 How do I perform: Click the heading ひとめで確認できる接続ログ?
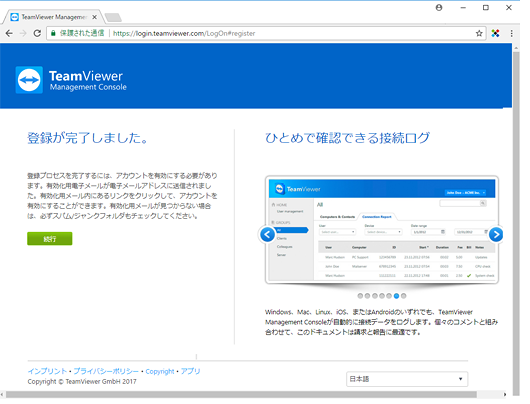pos(347,138)
